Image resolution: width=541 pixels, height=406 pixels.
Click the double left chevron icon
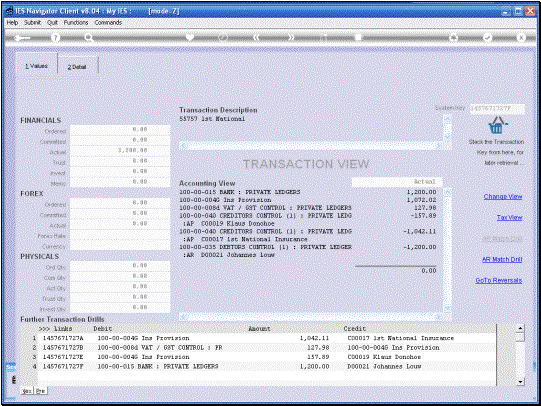click(256, 37)
